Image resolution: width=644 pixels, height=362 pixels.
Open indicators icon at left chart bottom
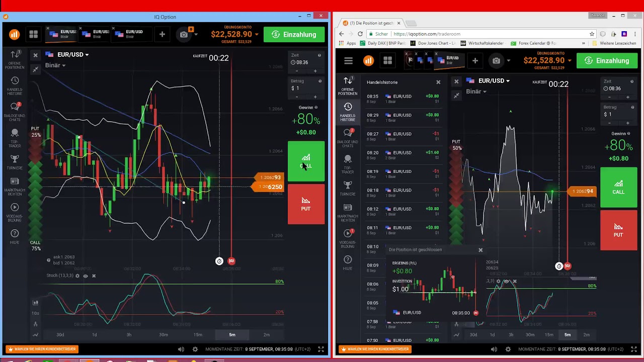click(35, 334)
